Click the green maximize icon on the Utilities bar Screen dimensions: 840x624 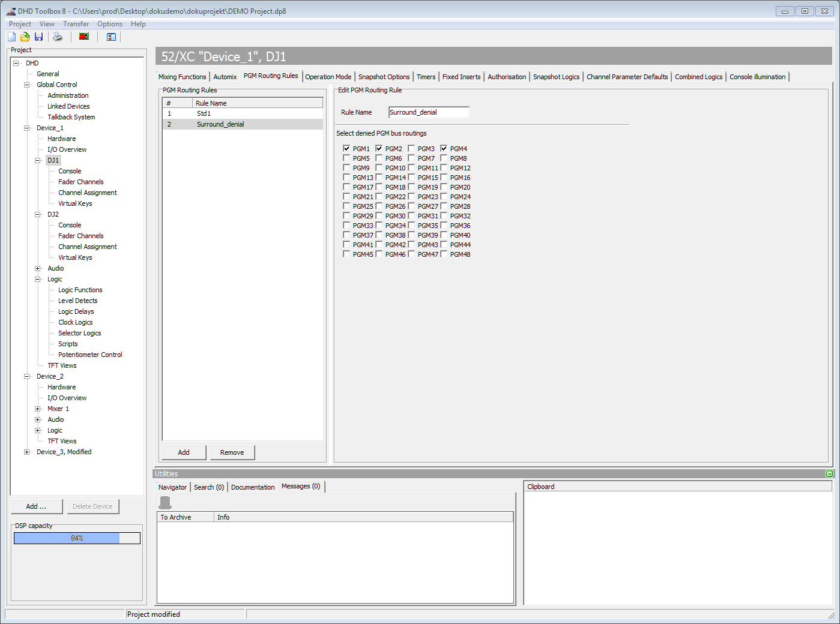[829, 473]
